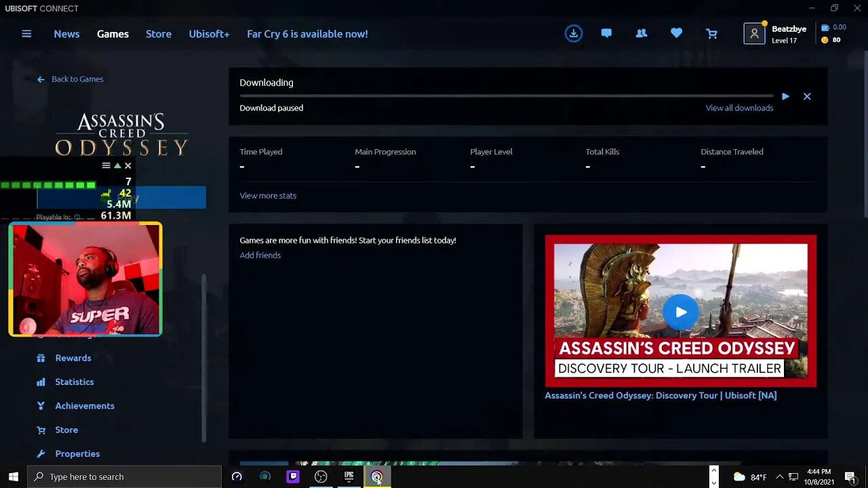The width and height of the screenshot is (868, 488).
Task: Click the Total Kills stat
Action: click(x=602, y=159)
